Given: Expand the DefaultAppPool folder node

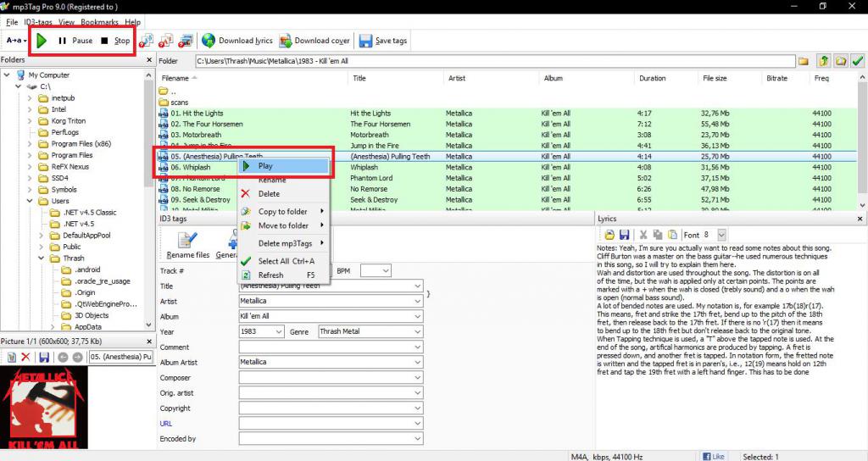Looking at the screenshot, I should click(x=41, y=236).
